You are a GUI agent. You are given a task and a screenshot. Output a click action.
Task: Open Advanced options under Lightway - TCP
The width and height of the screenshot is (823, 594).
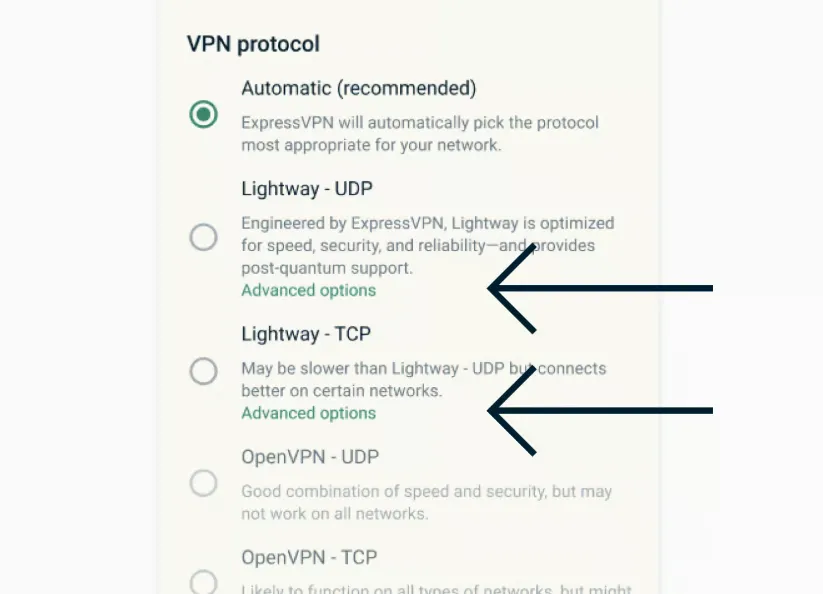click(308, 413)
